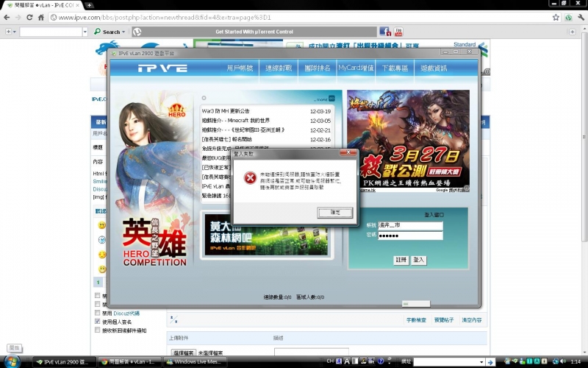This screenshot has width=588, height=368.
Task: Enable 接收新回復郵件通知 checkbox
Action: coord(98,330)
